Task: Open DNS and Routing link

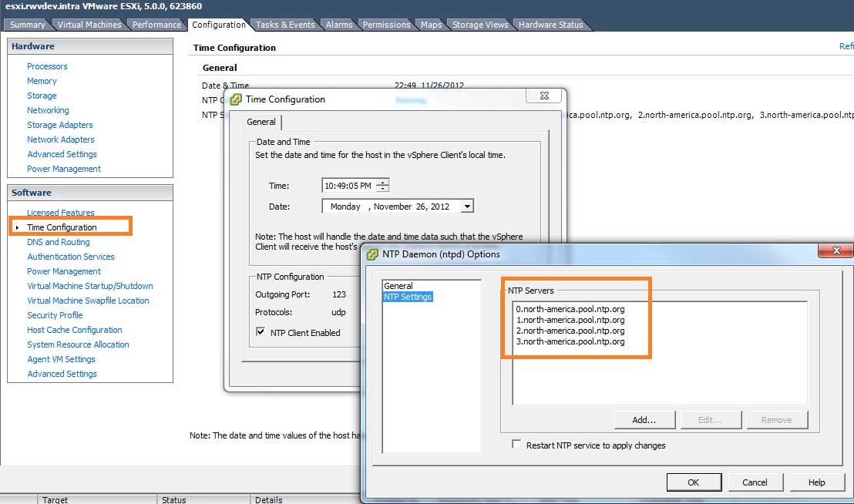Action: 59,242
